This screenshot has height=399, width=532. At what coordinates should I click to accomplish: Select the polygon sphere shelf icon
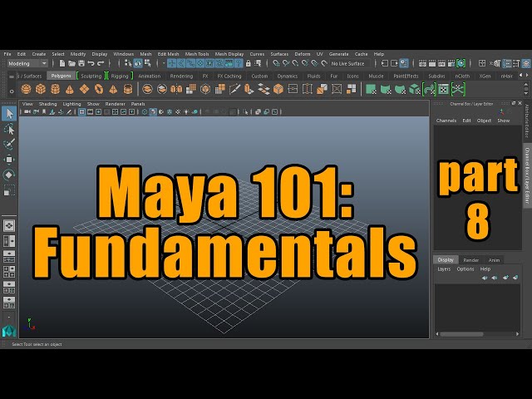(26, 89)
